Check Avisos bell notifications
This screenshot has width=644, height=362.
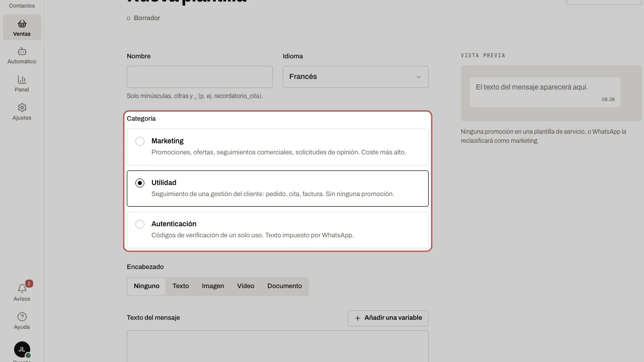click(x=22, y=289)
